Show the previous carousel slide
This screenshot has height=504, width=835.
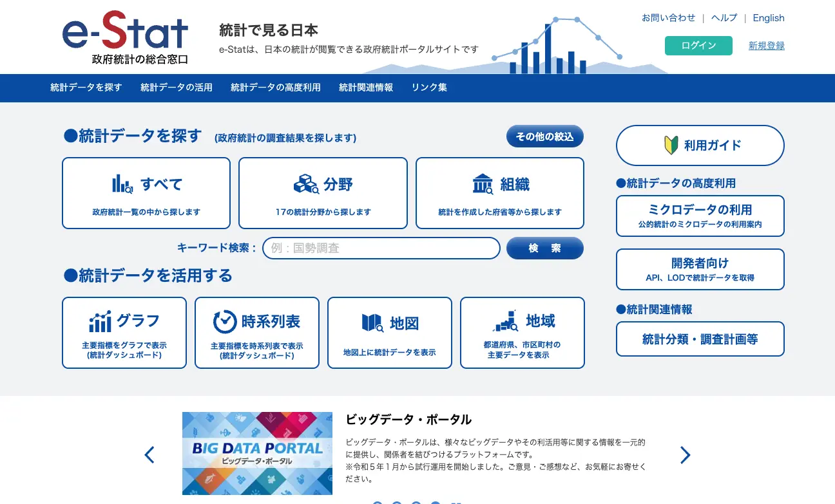point(149,455)
